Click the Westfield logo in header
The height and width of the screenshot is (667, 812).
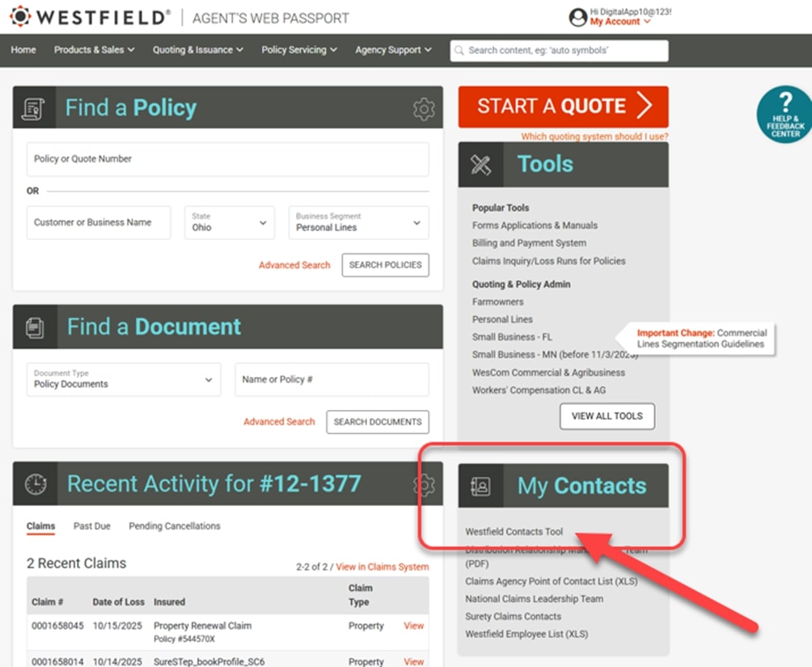pyautogui.click(x=91, y=17)
